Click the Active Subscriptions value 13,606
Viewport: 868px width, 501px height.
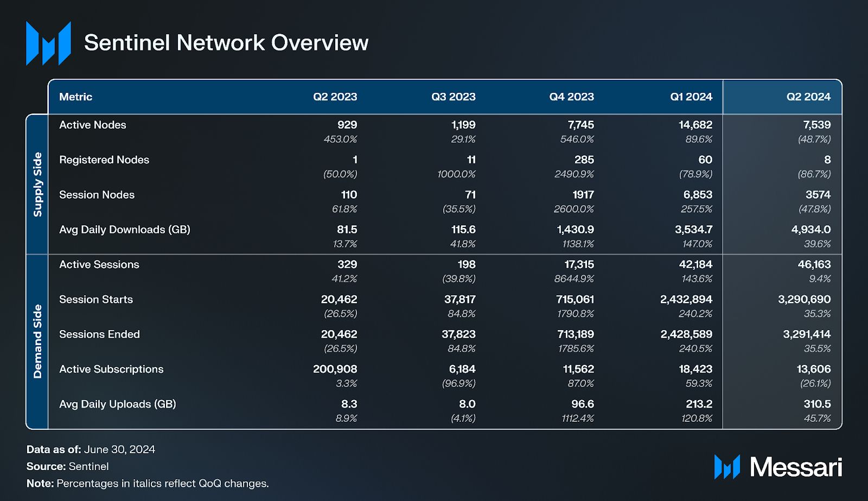(x=814, y=369)
